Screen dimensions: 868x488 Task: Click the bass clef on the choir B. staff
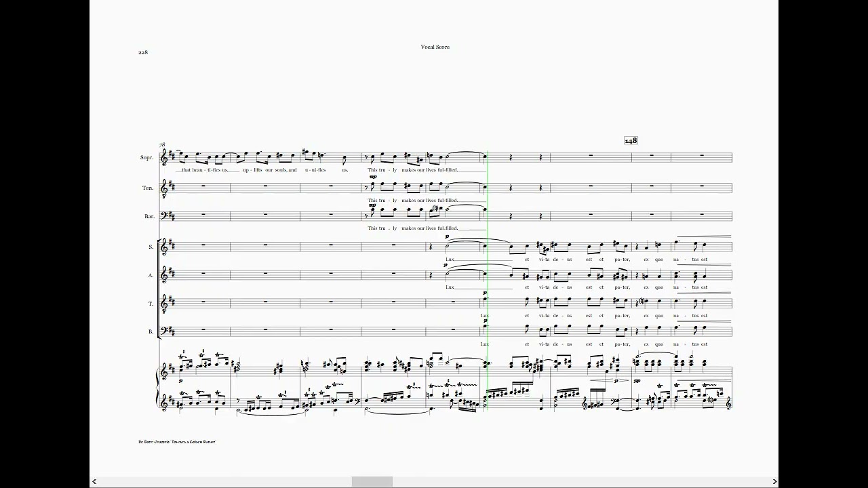click(165, 331)
